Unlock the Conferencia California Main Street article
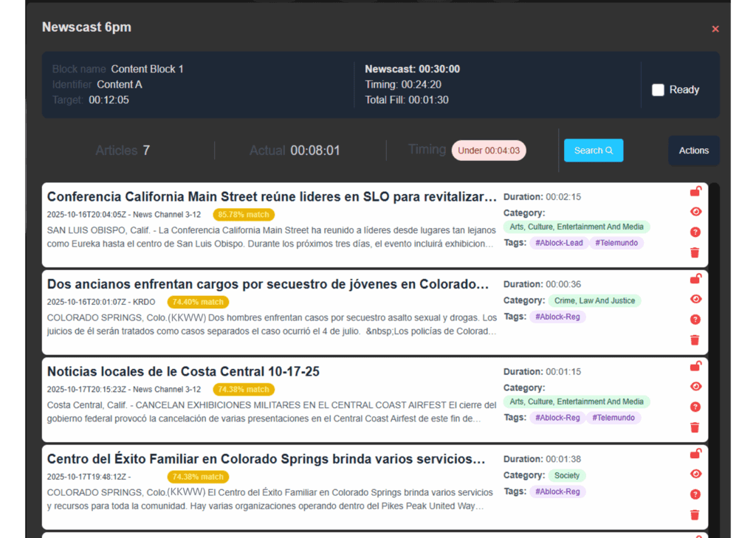The image size is (756, 538). tap(695, 192)
